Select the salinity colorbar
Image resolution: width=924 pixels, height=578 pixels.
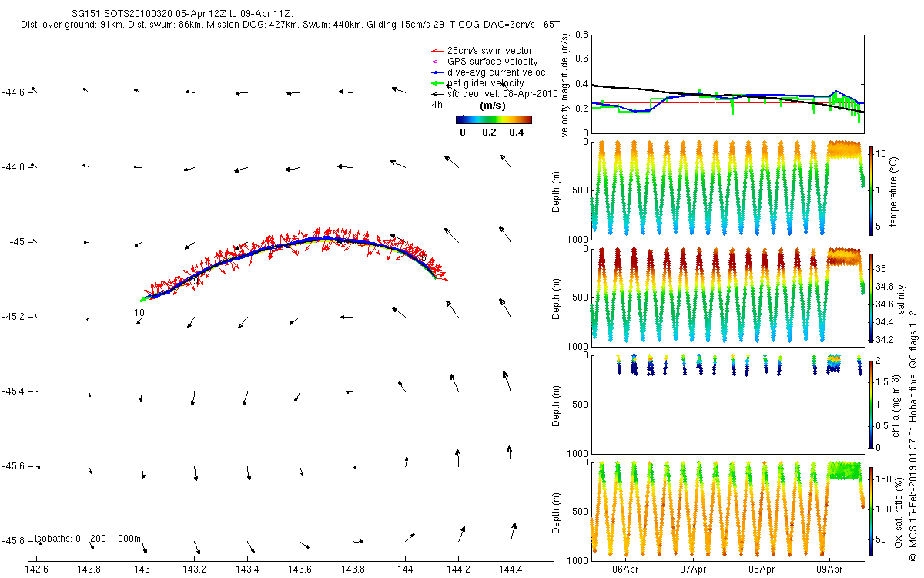pyautogui.click(x=871, y=296)
